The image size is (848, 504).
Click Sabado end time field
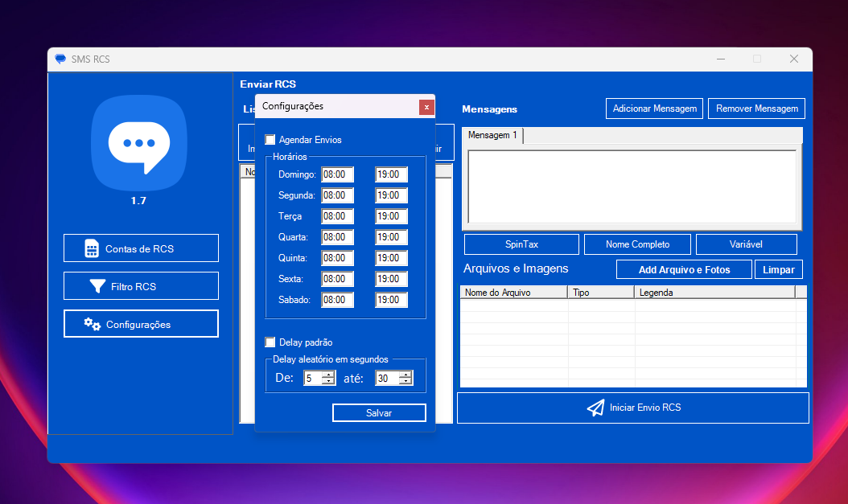pos(391,300)
